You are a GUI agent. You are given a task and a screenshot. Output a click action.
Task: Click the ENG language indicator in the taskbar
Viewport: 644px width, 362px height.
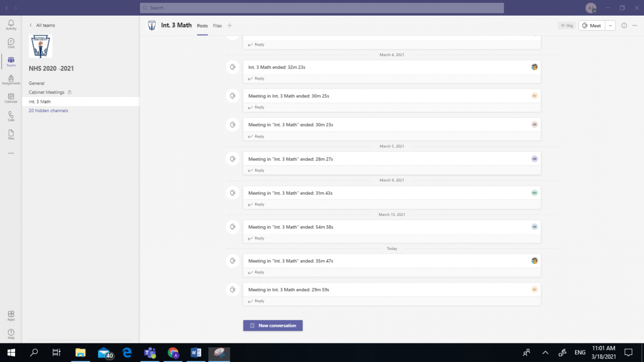click(x=580, y=352)
